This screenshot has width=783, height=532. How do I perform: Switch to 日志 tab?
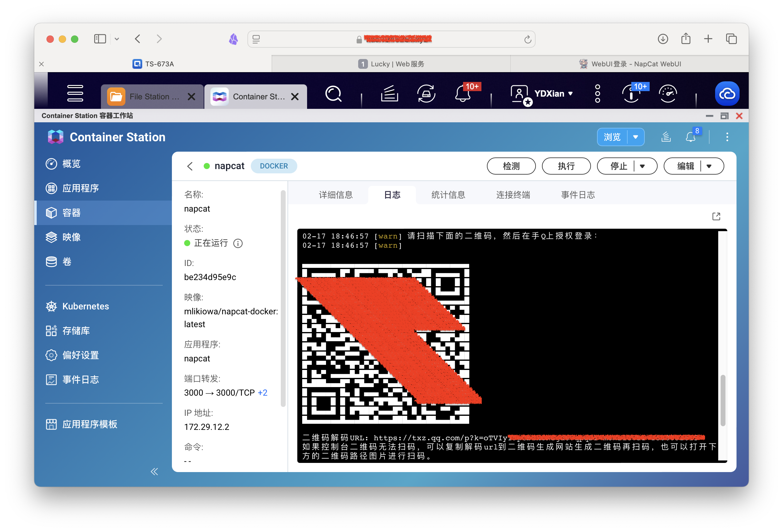click(392, 195)
